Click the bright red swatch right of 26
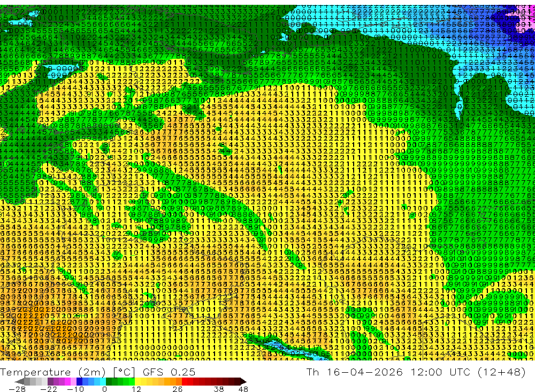 185,381
